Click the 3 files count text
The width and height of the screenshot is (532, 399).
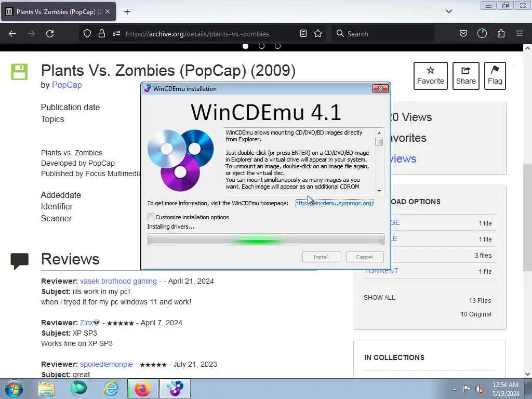[x=483, y=255]
